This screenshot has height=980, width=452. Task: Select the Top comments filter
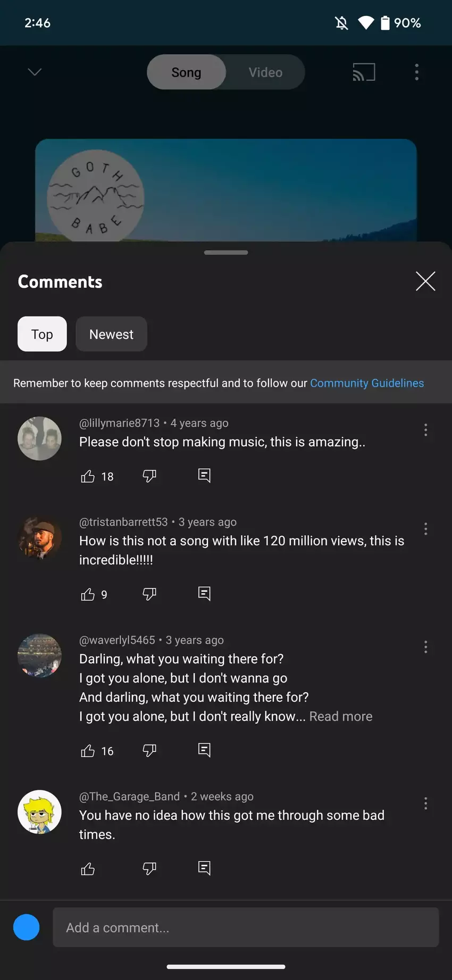point(42,334)
